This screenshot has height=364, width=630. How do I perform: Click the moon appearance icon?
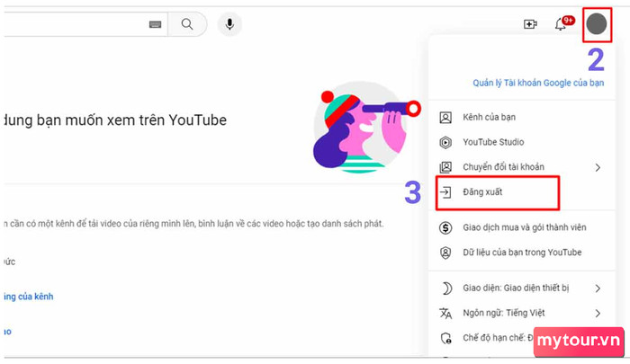point(446,289)
